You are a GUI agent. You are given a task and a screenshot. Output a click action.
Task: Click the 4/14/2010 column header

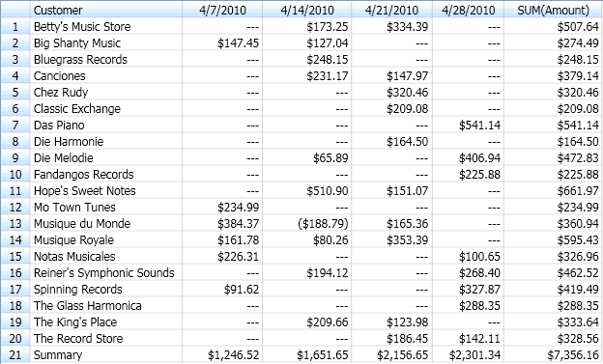coord(307,10)
